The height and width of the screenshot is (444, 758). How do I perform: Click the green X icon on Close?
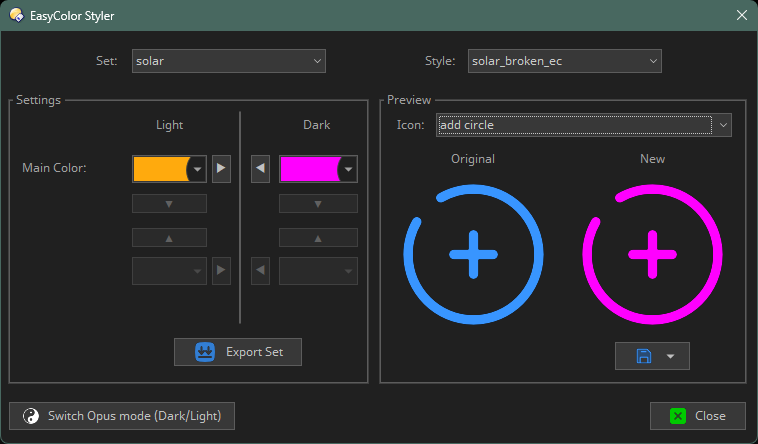[x=678, y=416]
